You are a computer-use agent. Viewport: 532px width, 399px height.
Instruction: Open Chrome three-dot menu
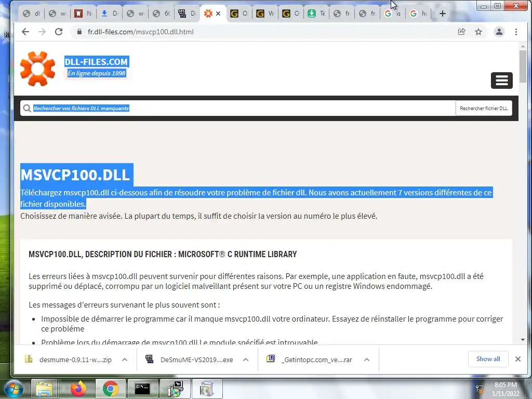516,32
